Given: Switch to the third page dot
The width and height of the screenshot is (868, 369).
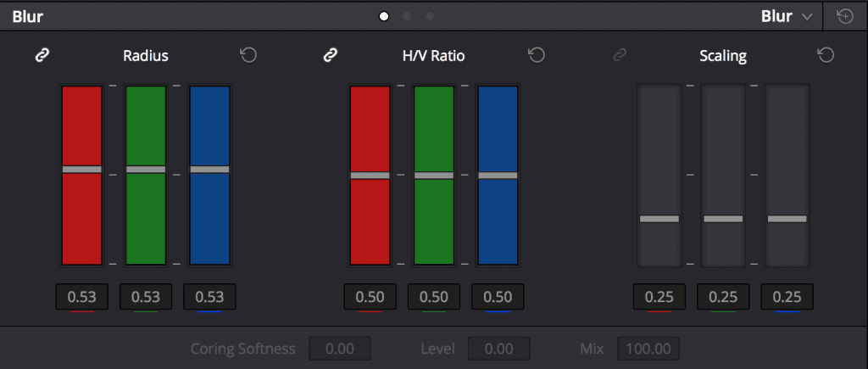Looking at the screenshot, I should (x=430, y=16).
